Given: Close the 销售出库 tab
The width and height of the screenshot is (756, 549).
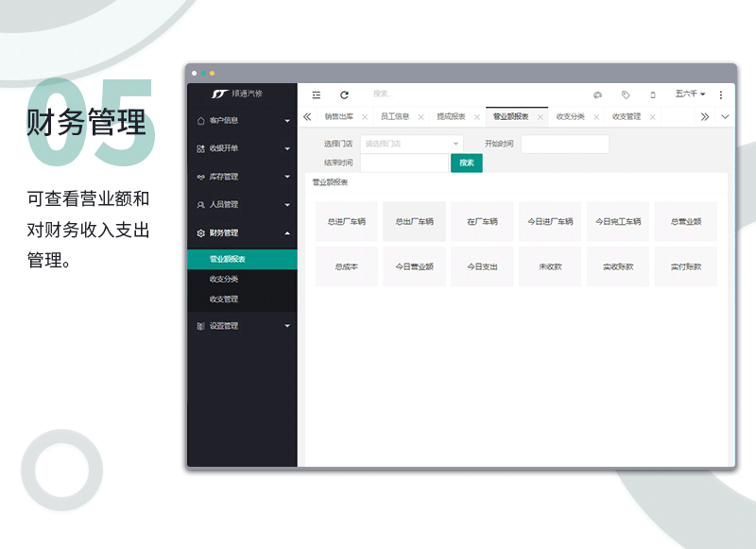Looking at the screenshot, I should pyautogui.click(x=365, y=117).
